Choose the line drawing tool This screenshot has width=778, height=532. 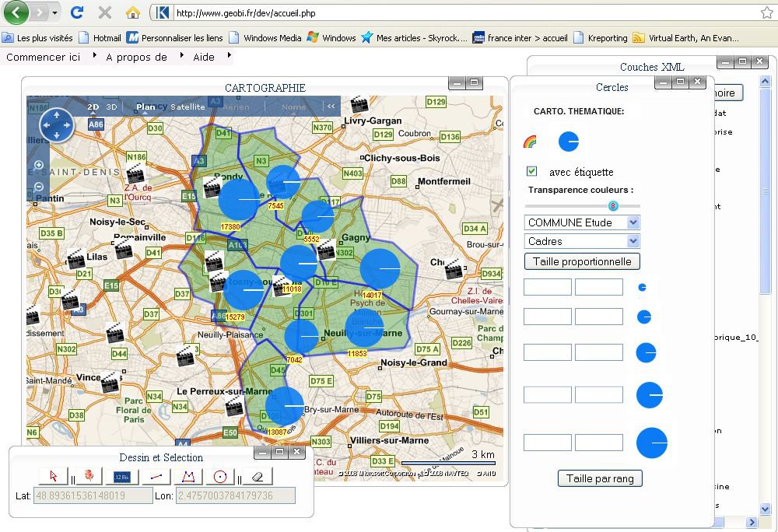pos(156,476)
